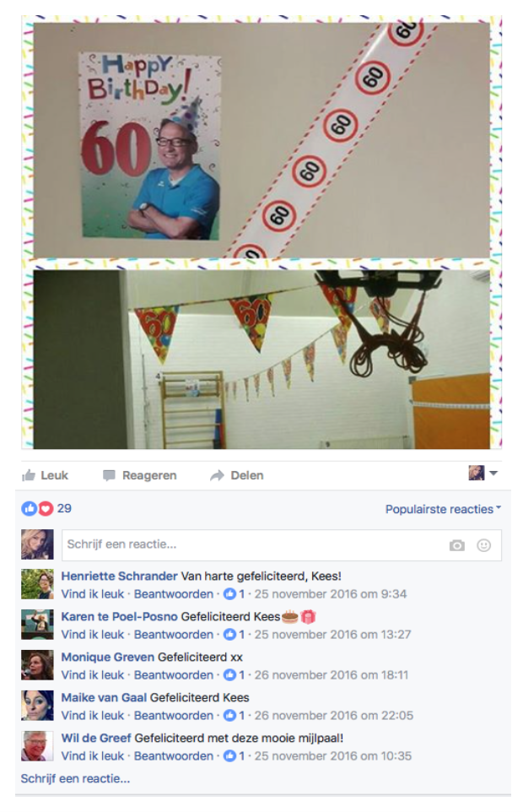Click the Delen share arrow icon
Image resolution: width=523 pixels, height=812 pixels.
(218, 475)
